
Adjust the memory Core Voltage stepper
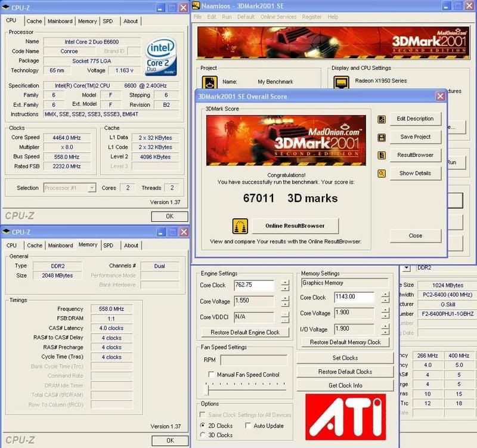pos(385,313)
